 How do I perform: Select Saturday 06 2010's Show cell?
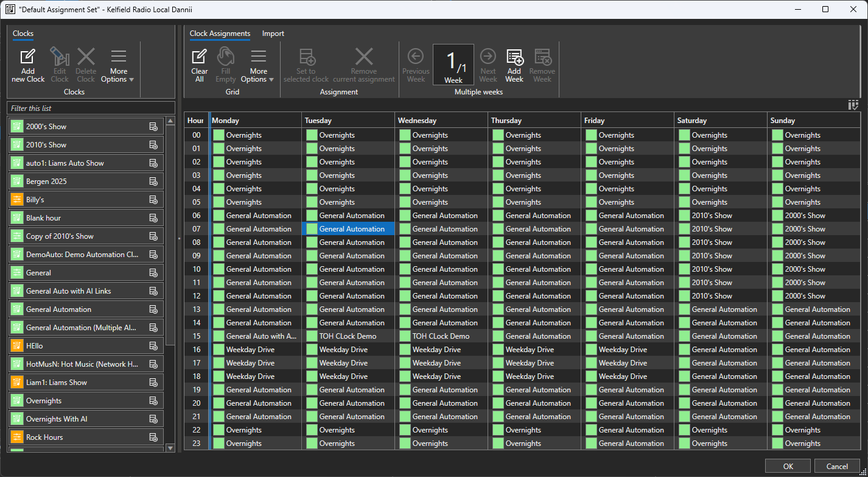click(x=721, y=216)
